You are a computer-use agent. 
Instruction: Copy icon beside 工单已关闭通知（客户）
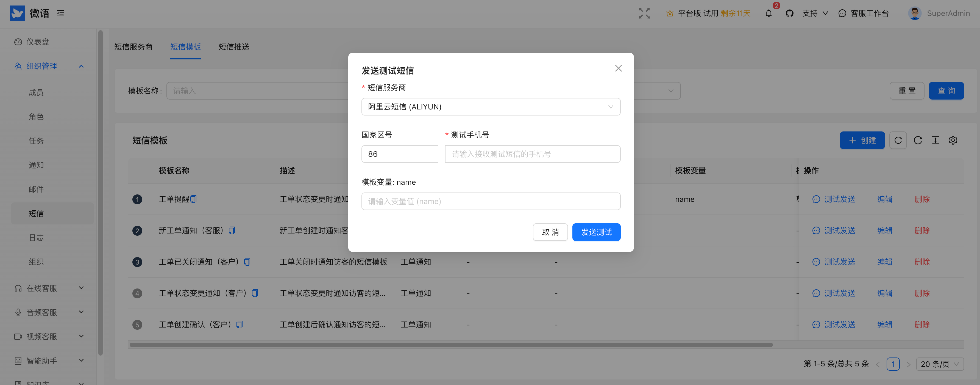(x=247, y=262)
